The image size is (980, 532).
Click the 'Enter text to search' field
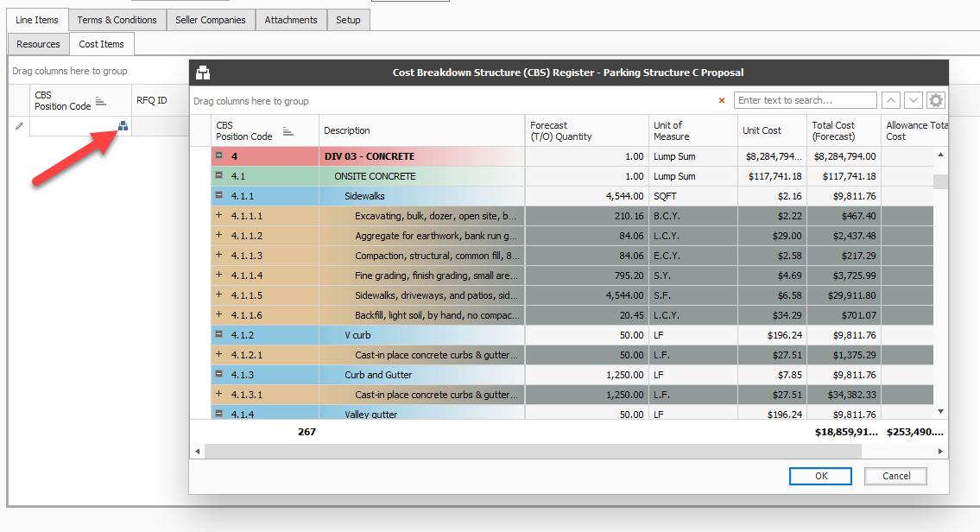coord(805,100)
